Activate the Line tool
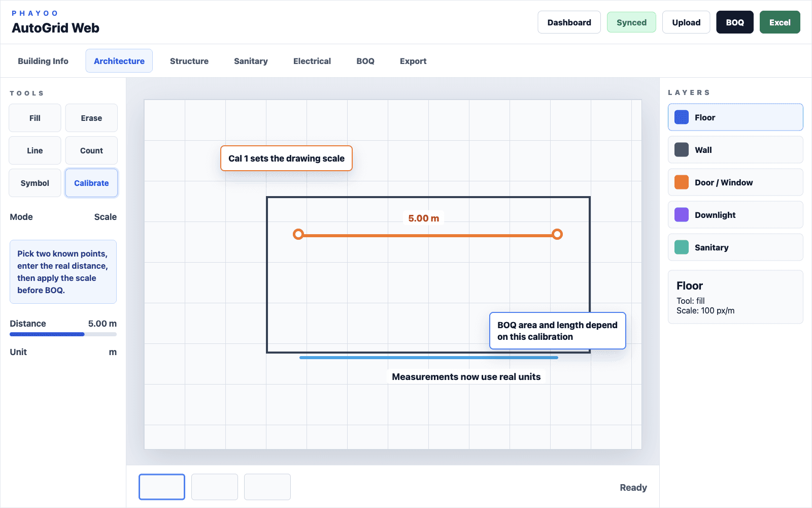Viewport: 812px width, 508px height. click(35, 150)
